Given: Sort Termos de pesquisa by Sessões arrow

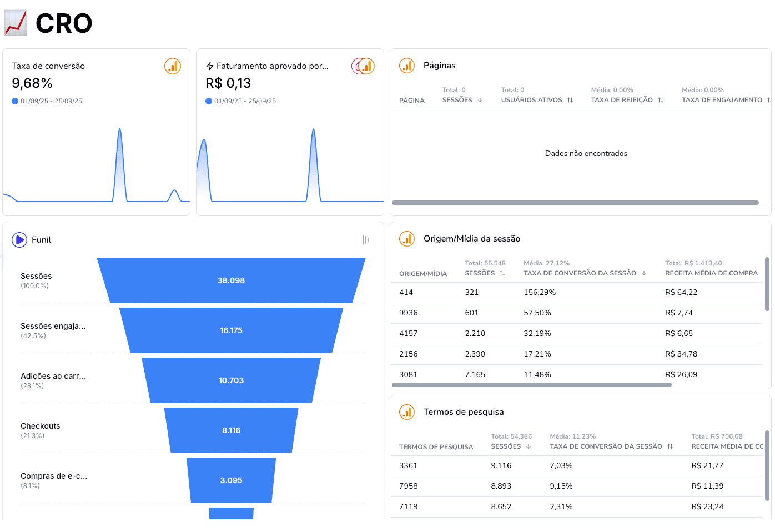Looking at the screenshot, I should pyautogui.click(x=529, y=446).
